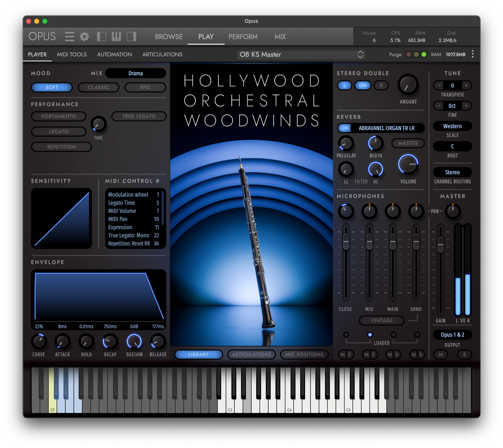Viewport: 503px width, 448px height.
Task: Click the red Purge indicator light
Action: point(409,54)
